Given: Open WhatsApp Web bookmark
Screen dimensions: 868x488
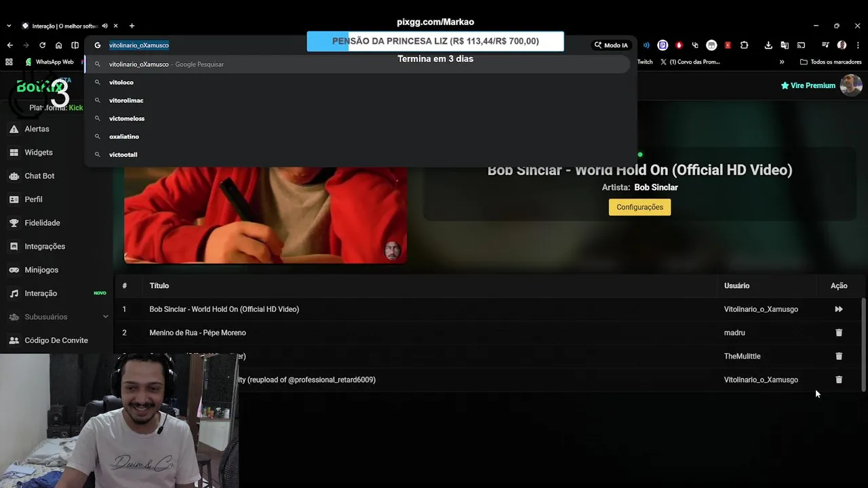Looking at the screenshot, I should (50, 62).
